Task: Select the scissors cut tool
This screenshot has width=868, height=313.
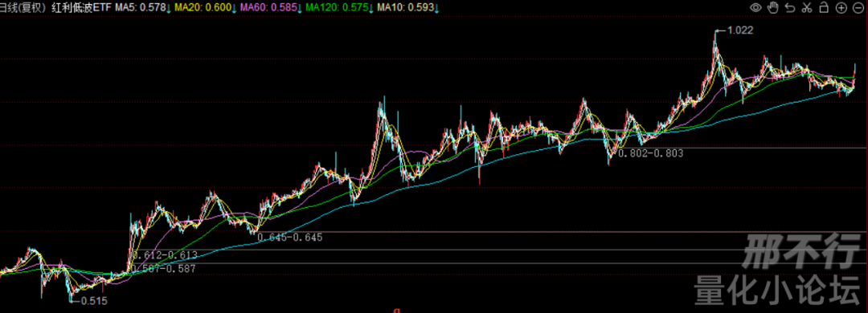Action: [807, 8]
